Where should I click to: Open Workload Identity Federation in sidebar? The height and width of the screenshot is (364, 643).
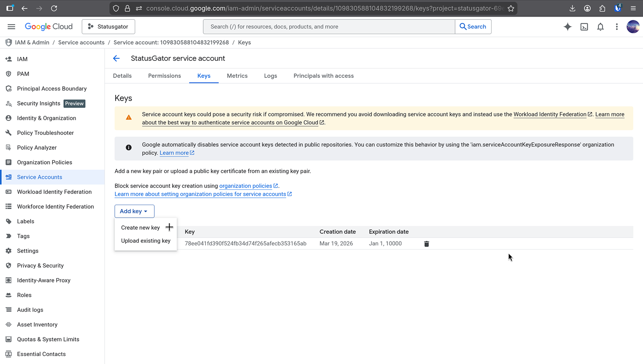pyautogui.click(x=52, y=192)
